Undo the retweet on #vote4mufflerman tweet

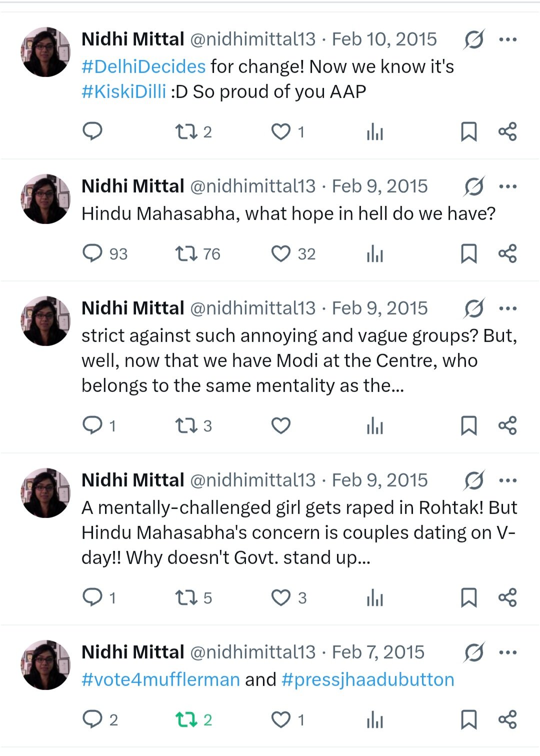point(186,719)
